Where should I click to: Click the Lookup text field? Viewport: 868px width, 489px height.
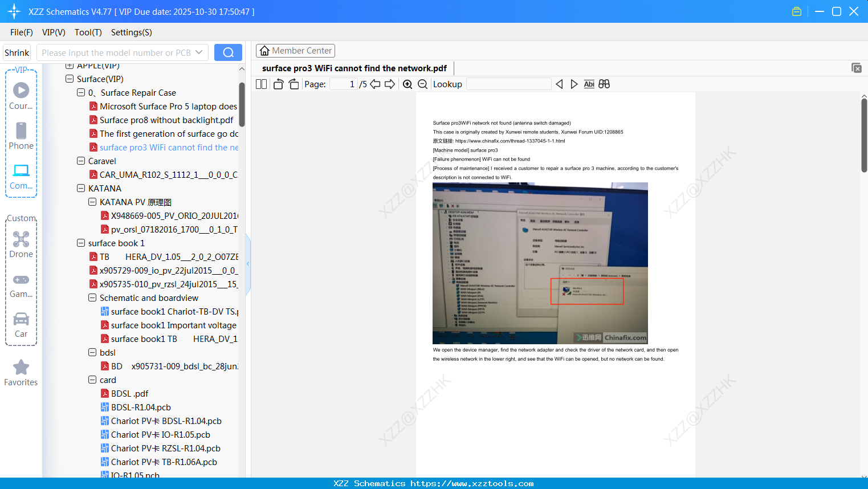(509, 84)
